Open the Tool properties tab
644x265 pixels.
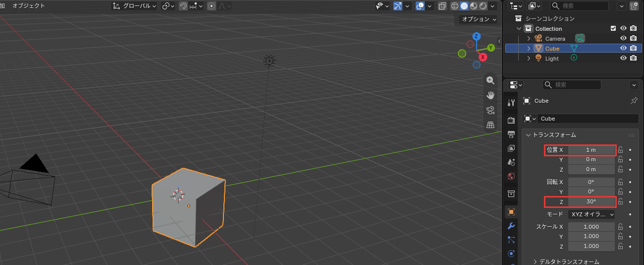click(x=511, y=102)
